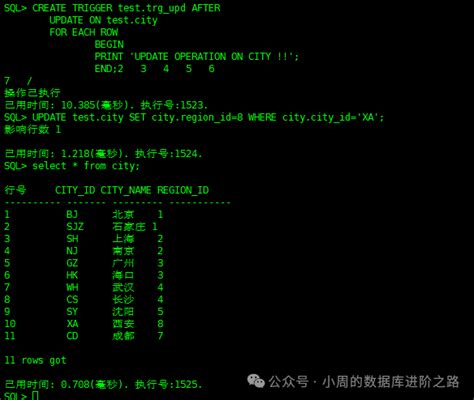
Task: Select the CD city row
Action: point(83,336)
